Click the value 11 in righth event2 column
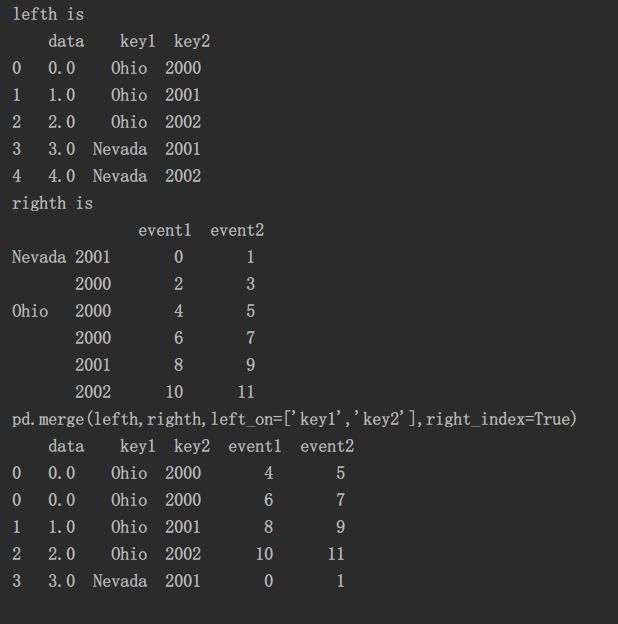618x624 pixels. (246, 392)
